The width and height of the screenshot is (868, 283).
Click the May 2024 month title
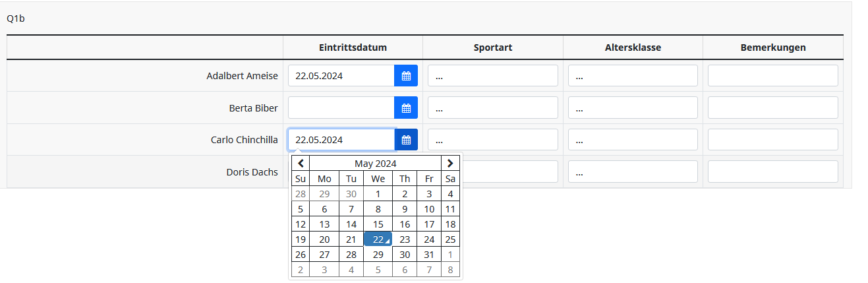pyautogui.click(x=376, y=164)
